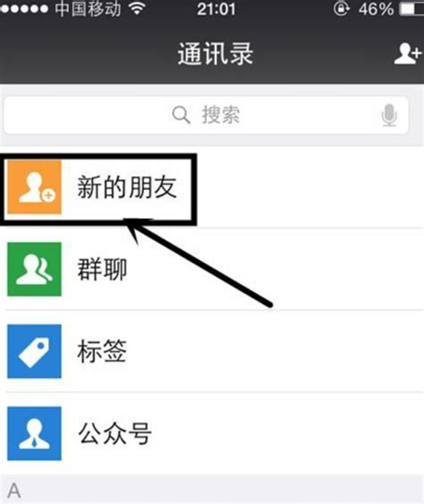Tap the green Group Chat icon
Image resolution: width=424 pixels, height=504 pixels.
pyautogui.click(x=34, y=269)
